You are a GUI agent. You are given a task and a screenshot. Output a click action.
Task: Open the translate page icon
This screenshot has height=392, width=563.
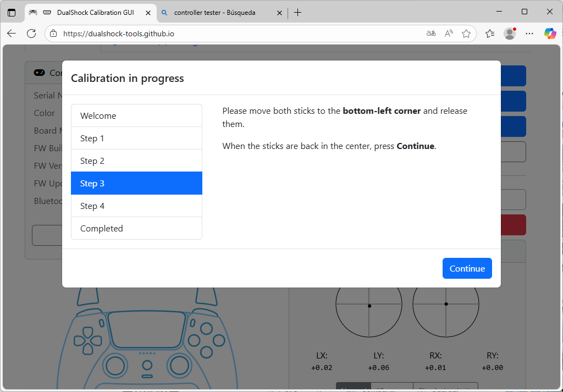tap(431, 34)
